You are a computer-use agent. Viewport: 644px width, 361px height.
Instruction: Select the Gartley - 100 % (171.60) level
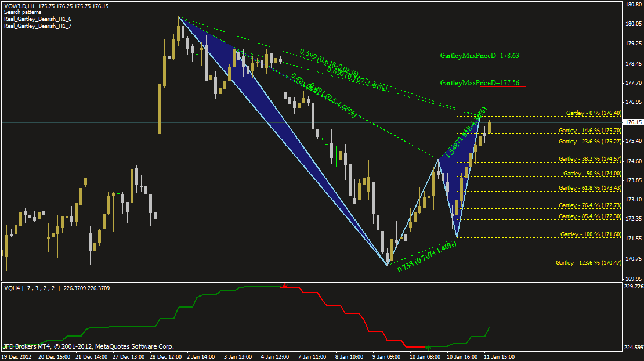point(591,234)
